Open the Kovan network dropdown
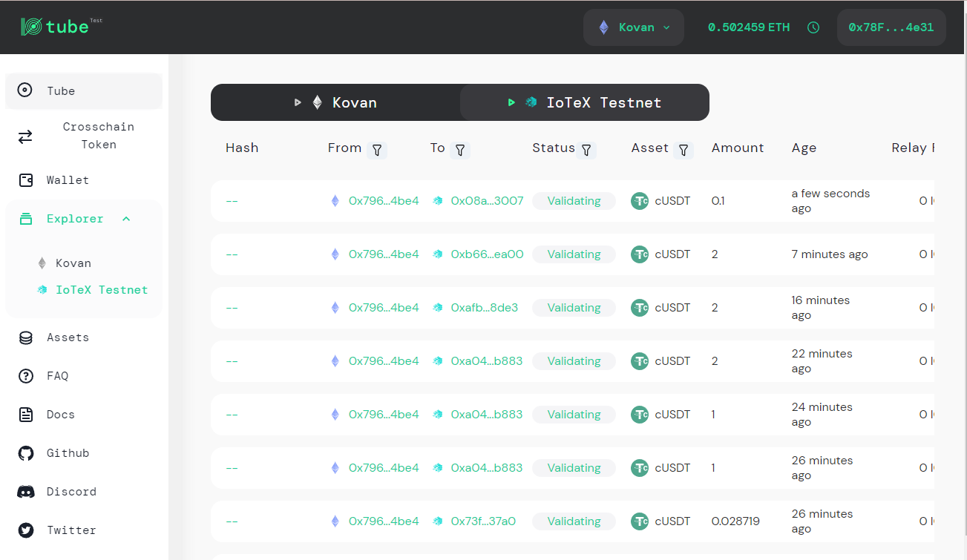The height and width of the screenshot is (560, 967). (634, 27)
